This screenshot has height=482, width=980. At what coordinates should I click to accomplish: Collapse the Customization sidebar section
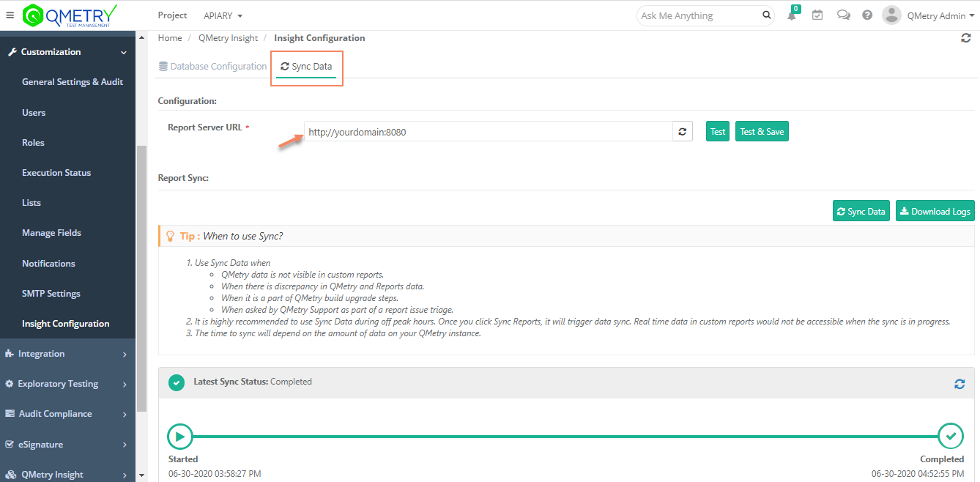(67, 52)
